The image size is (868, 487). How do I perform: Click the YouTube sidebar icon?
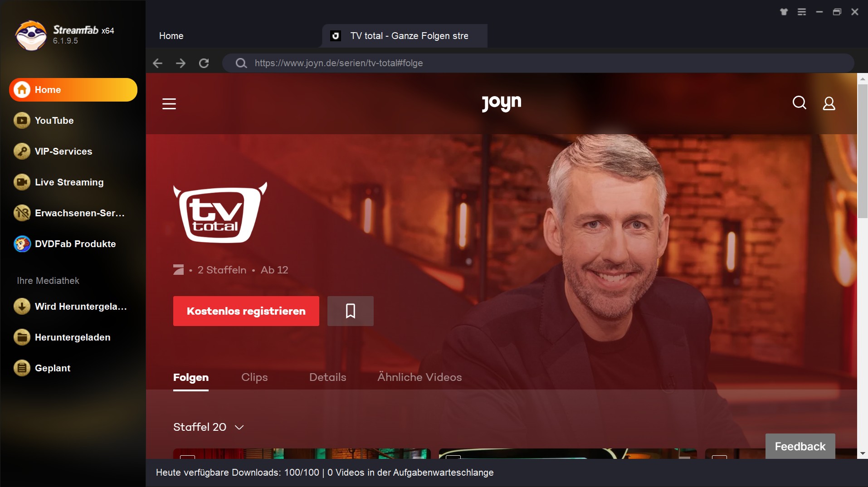pyautogui.click(x=22, y=121)
